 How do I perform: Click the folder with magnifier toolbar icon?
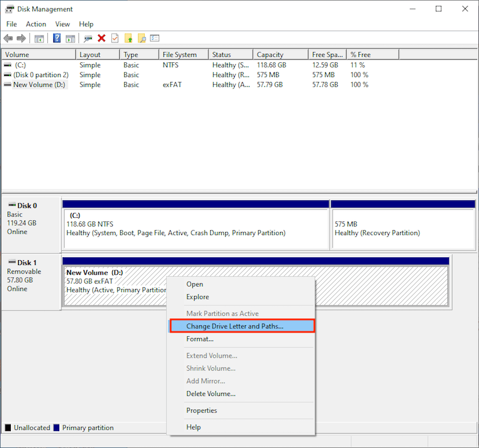141,38
